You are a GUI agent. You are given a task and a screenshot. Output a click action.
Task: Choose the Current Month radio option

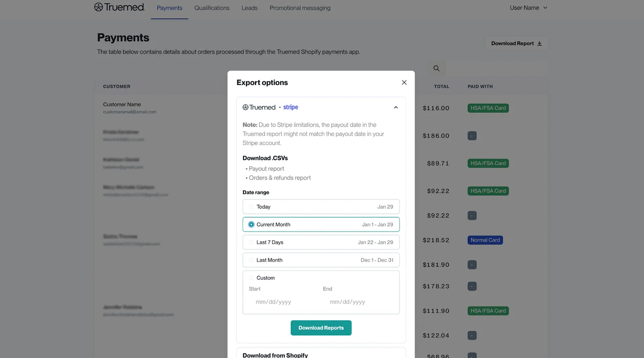click(x=251, y=224)
